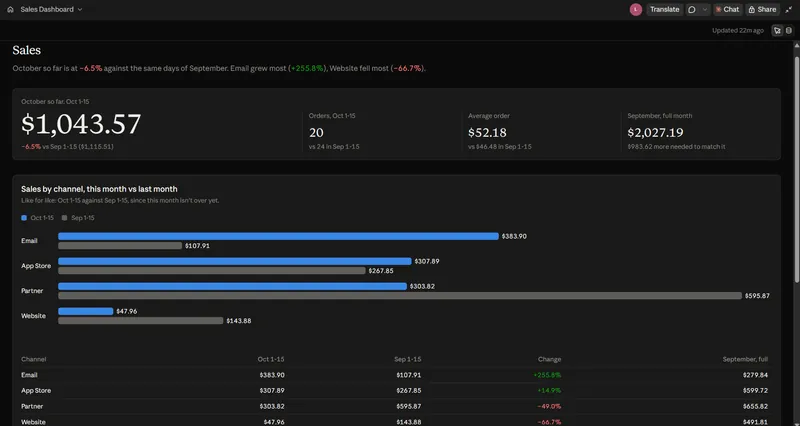
Task: Click the $599.72 table cell
Action: click(755, 391)
